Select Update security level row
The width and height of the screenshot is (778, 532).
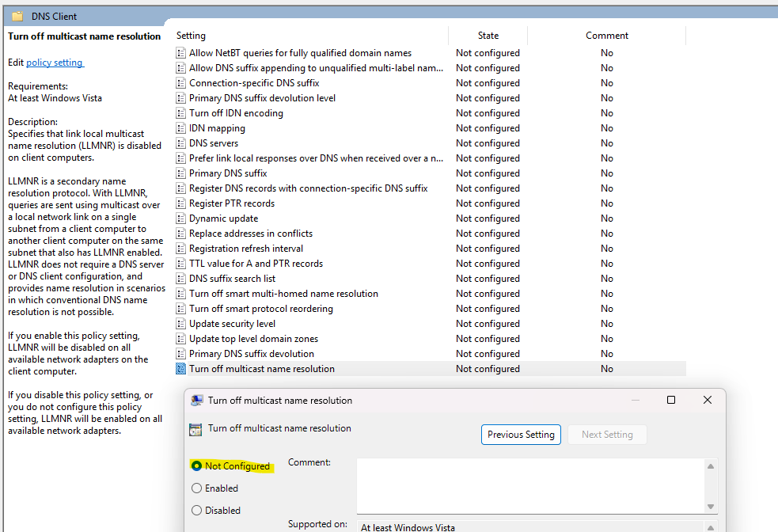point(431,324)
